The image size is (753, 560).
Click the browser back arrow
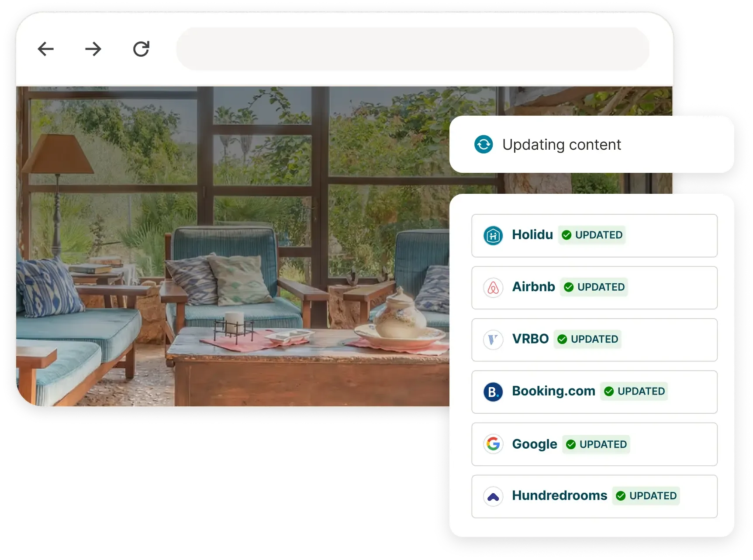point(46,49)
